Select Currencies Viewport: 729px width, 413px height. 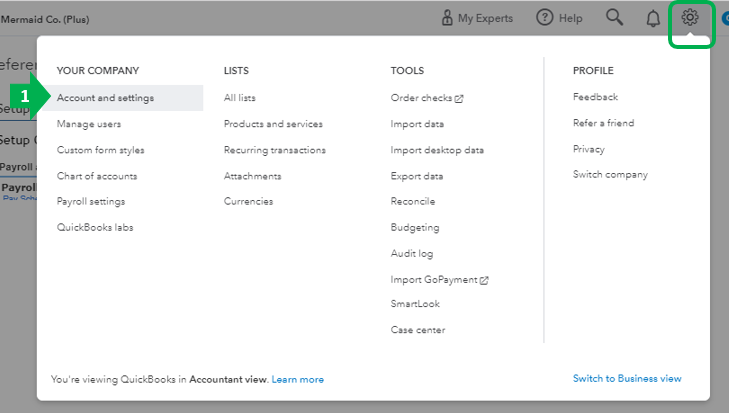248,201
